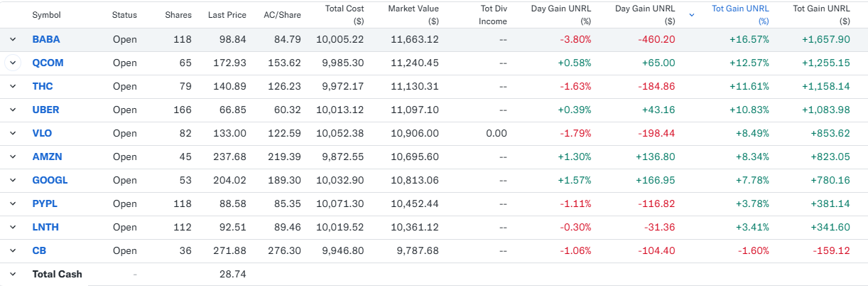The image size is (868, 286).
Task: Click CB's total loss -159.12
Action: click(831, 251)
